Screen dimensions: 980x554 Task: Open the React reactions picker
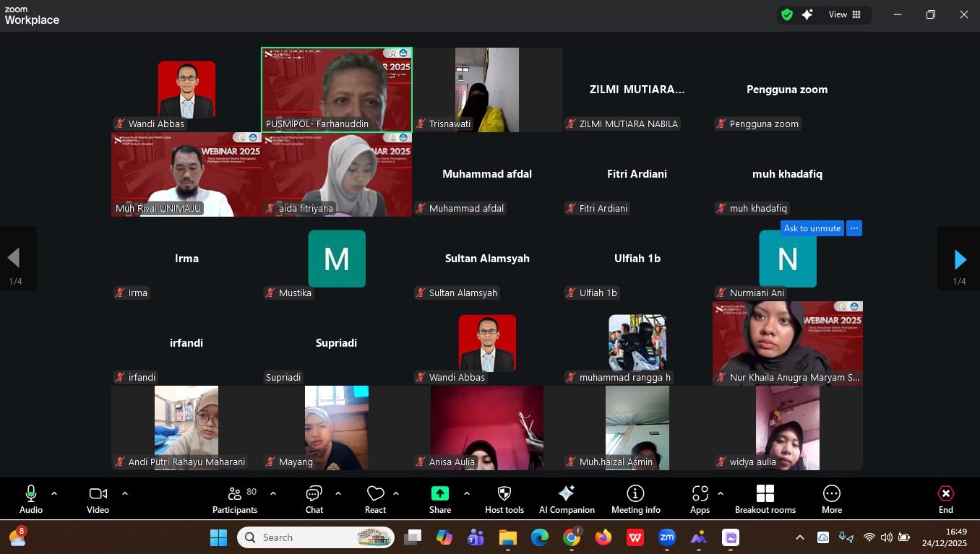click(375, 498)
